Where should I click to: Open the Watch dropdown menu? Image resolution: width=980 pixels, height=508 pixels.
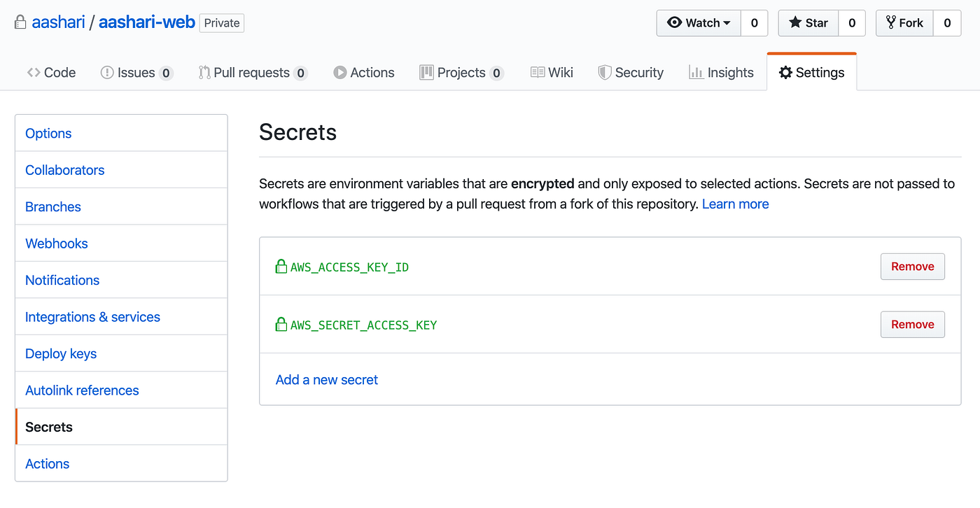698,23
